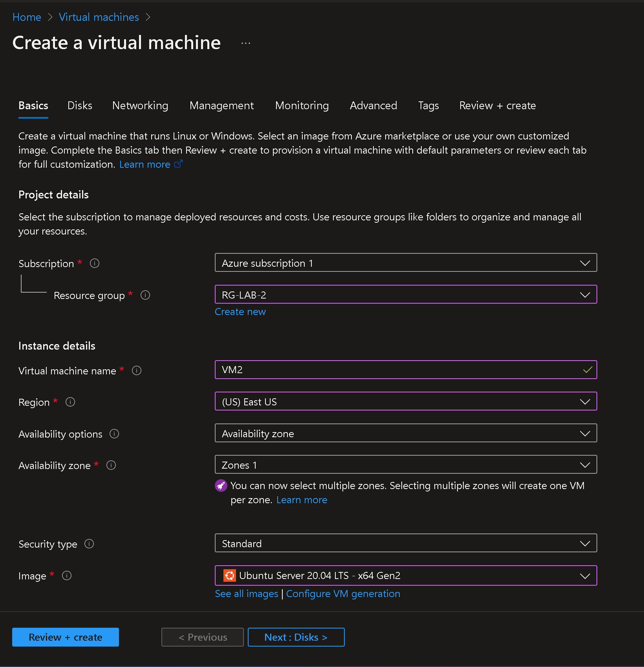This screenshot has width=644, height=667.
Task: Select the Basics tab
Action: [x=33, y=106]
